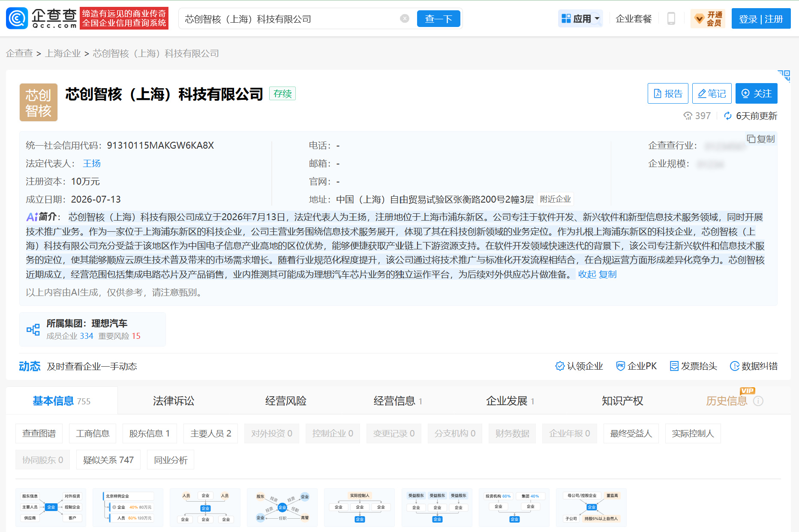This screenshot has height=532, width=799.
Task: Open the 股东信息 1 sub-tab
Action: point(150,433)
